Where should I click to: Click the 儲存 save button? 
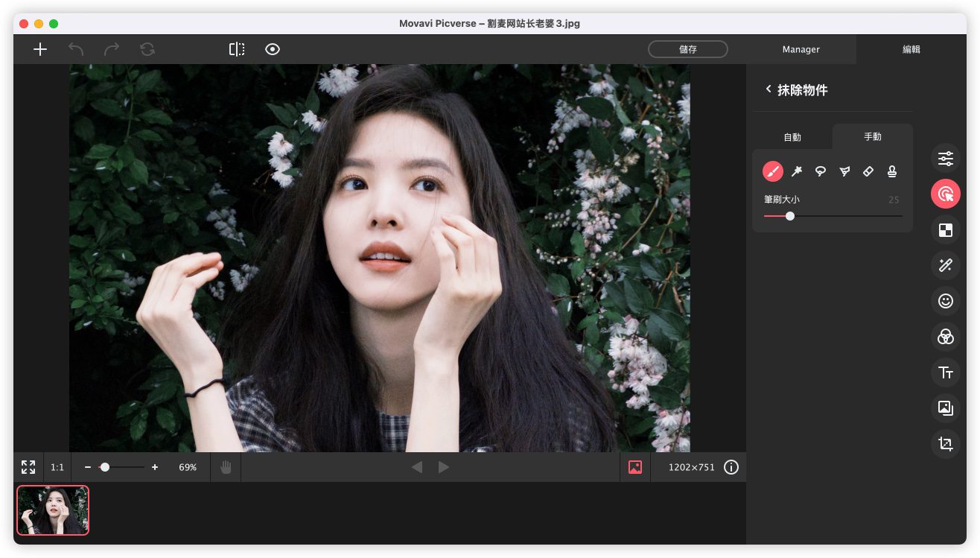pyautogui.click(x=687, y=49)
